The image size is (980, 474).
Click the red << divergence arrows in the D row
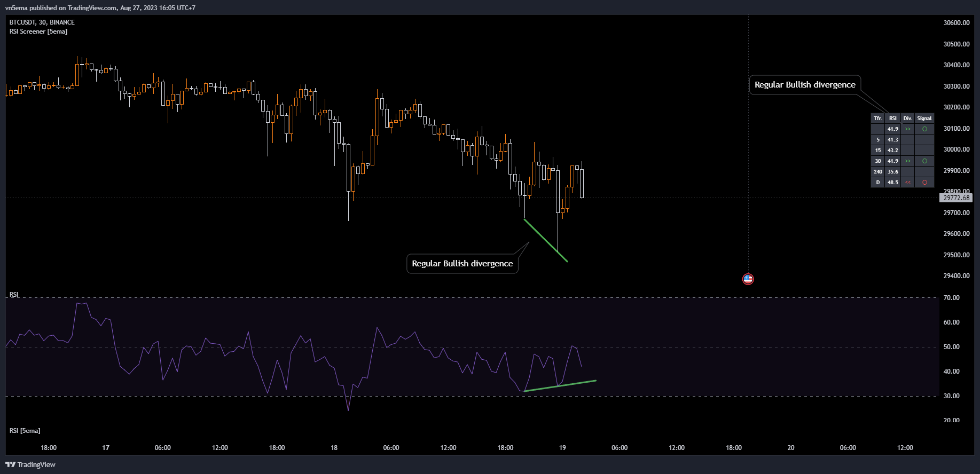(907, 182)
